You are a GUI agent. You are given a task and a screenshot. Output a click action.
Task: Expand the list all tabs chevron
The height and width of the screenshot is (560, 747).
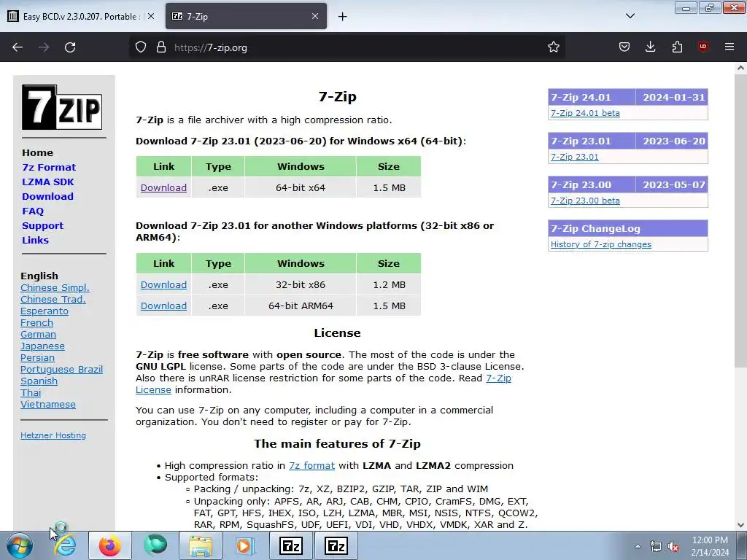coord(630,16)
